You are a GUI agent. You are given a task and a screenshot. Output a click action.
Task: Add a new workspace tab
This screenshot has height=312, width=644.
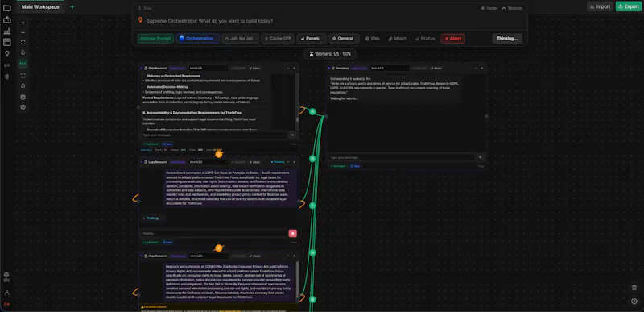(x=72, y=7)
